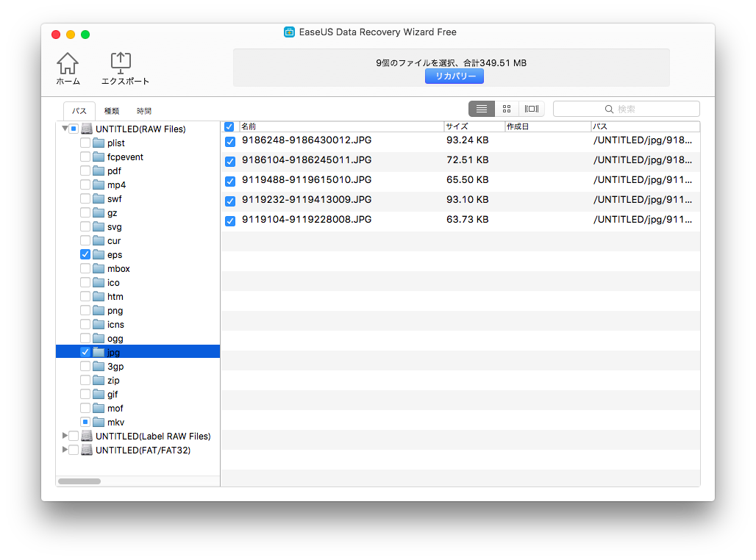Uncheck file 9186248-9186430012.JPG
Image resolution: width=756 pixels, height=560 pixels.
click(x=230, y=142)
